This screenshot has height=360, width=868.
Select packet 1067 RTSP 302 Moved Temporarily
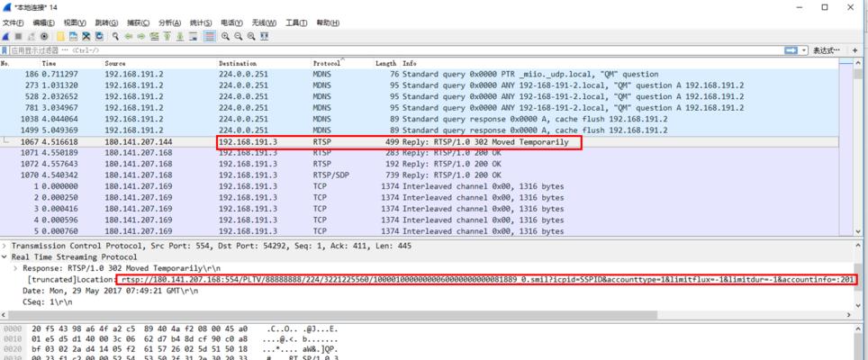coord(419,142)
